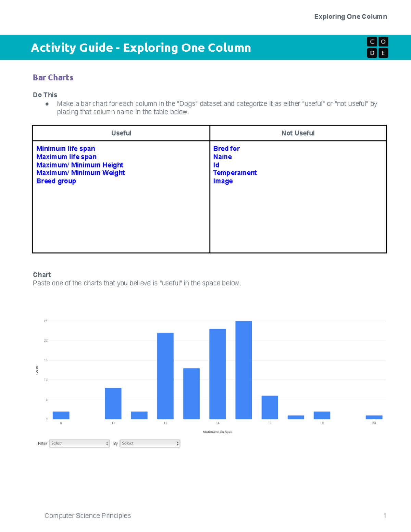Click the C tile in the Code.org logo
The image size is (411, 532).
[371, 42]
